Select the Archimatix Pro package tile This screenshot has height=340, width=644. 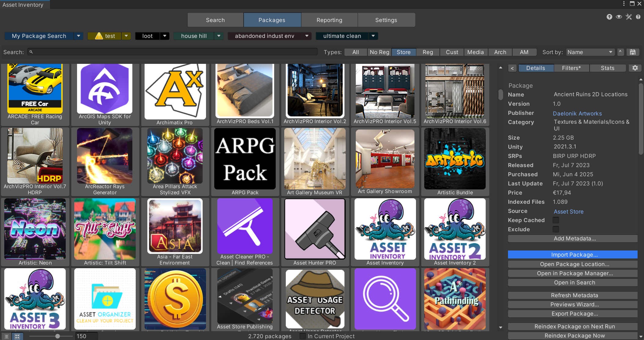pyautogui.click(x=175, y=95)
